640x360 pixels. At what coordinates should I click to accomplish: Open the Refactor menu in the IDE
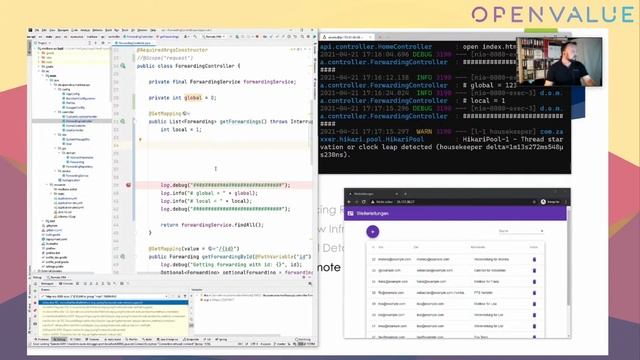pos(98,30)
